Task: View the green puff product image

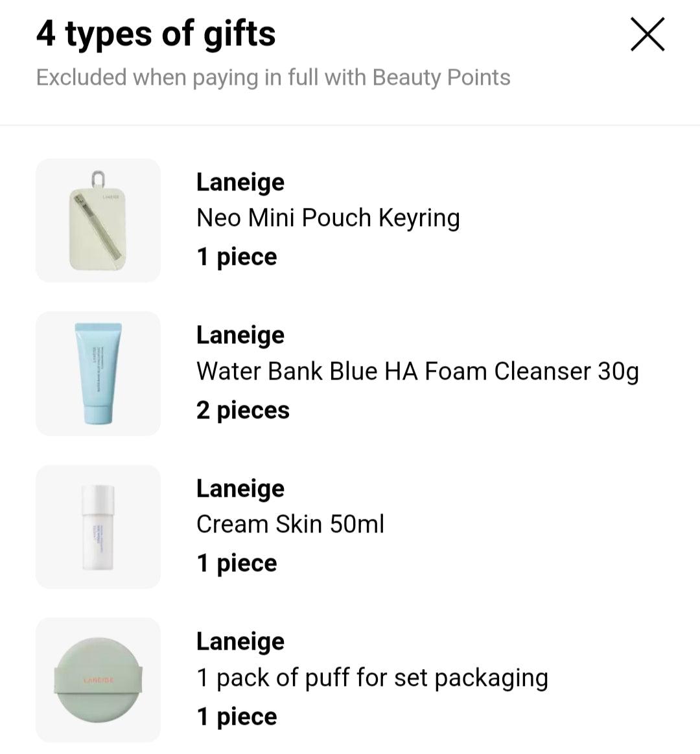Action: (x=98, y=680)
